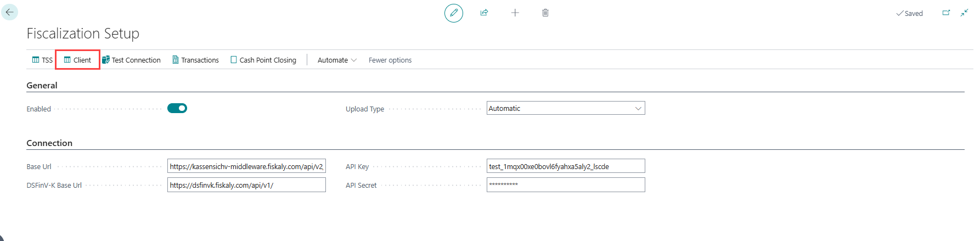The image size is (980, 241).
Task: Expand the Automate menu
Action: 337,60
